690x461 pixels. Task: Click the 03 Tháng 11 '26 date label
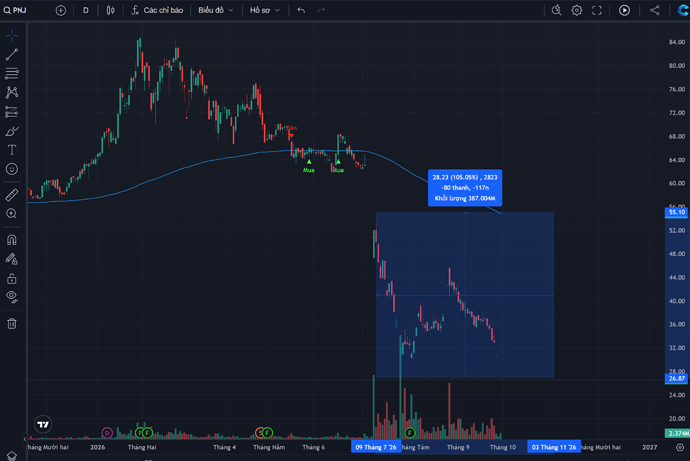click(x=554, y=447)
